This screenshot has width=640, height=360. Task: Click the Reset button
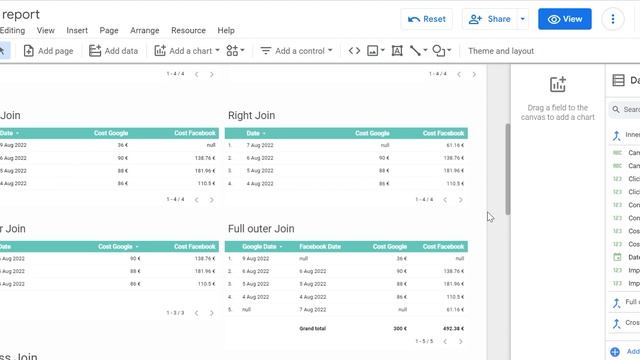(x=427, y=19)
